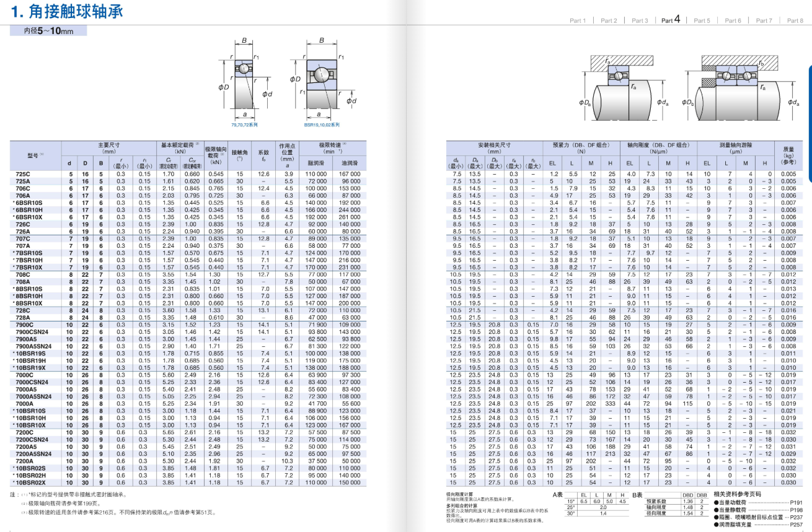Click the 脂润滑 column header
This screenshot has width=812, height=532.
(x=316, y=164)
